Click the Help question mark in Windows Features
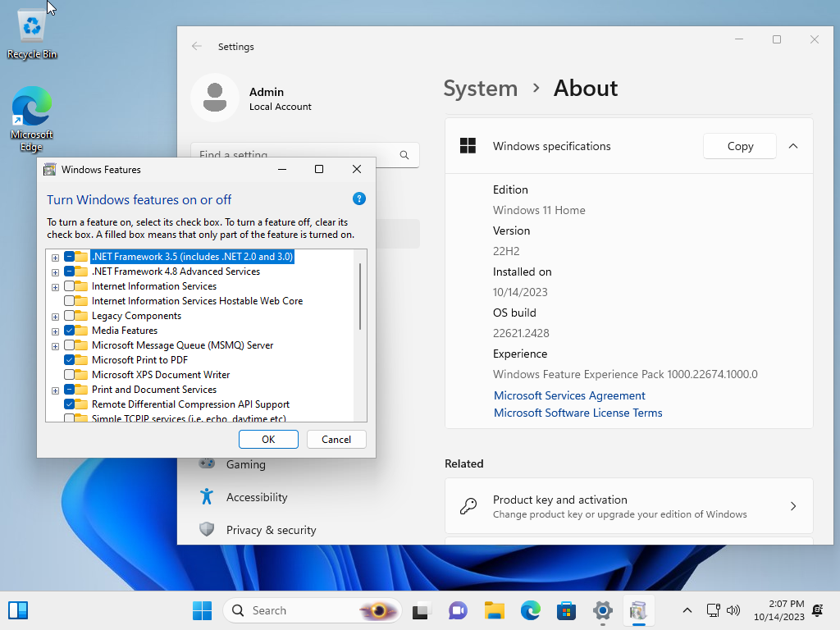Screen dimensions: 840x630 (358, 199)
